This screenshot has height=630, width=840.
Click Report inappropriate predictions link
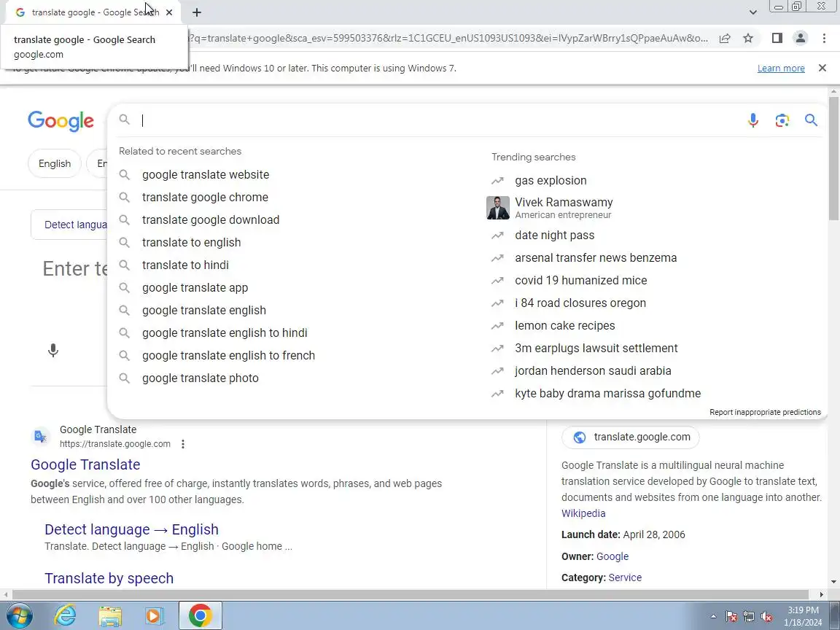(765, 412)
